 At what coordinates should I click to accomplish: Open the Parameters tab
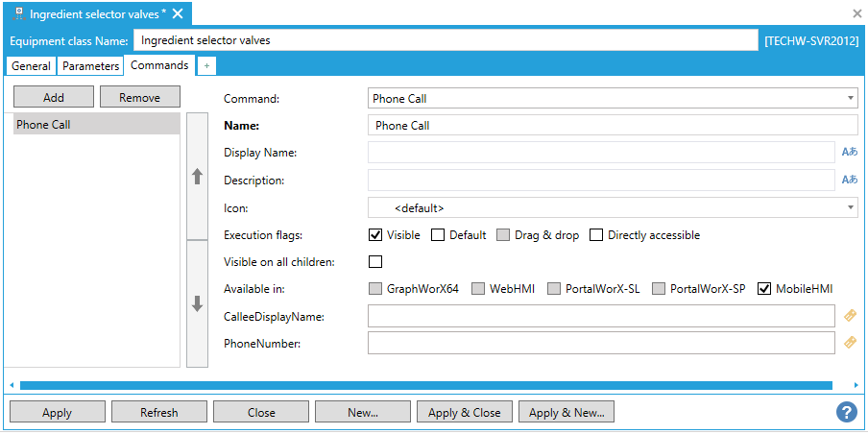click(91, 66)
